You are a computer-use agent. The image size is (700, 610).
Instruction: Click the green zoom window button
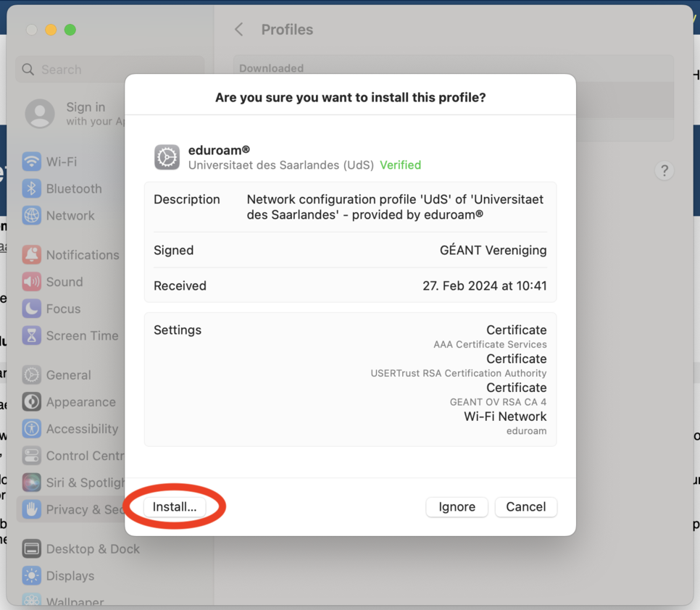[70, 30]
